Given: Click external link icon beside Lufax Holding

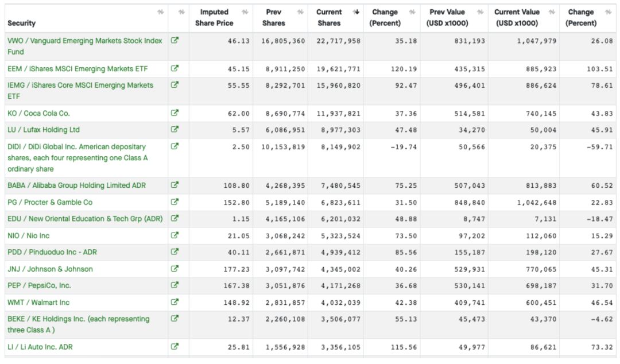Looking at the screenshot, I should coord(175,130).
